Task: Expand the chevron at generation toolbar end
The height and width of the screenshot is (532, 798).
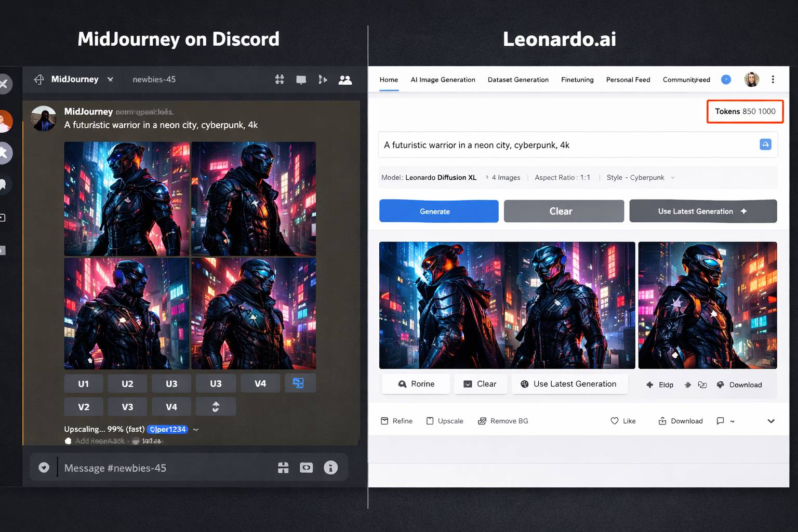Action: coord(771,421)
